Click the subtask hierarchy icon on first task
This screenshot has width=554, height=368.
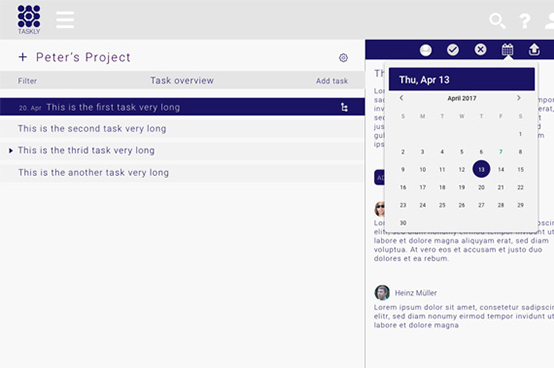coord(344,107)
